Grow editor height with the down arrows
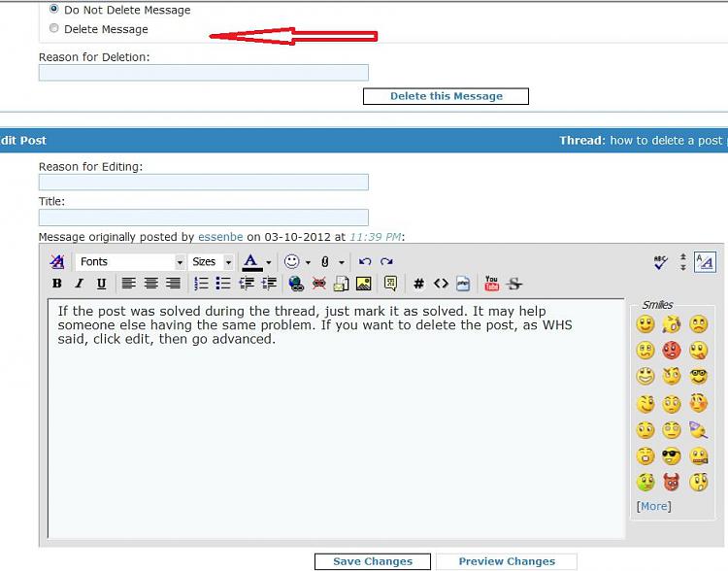728x571 pixels. (x=683, y=268)
